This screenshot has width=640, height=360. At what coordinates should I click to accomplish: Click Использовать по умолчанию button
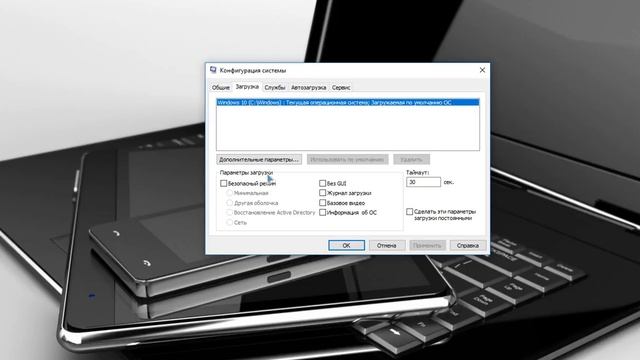click(x=347, y=159)
